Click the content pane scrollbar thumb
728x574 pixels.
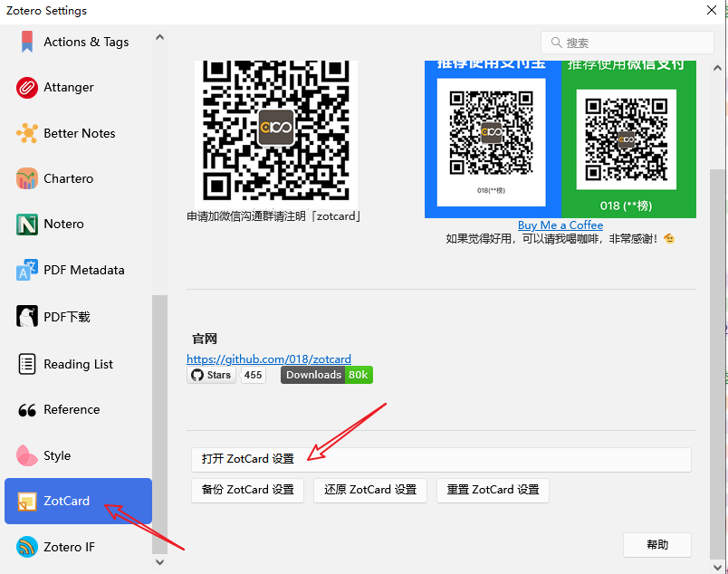tap(717, 365)
